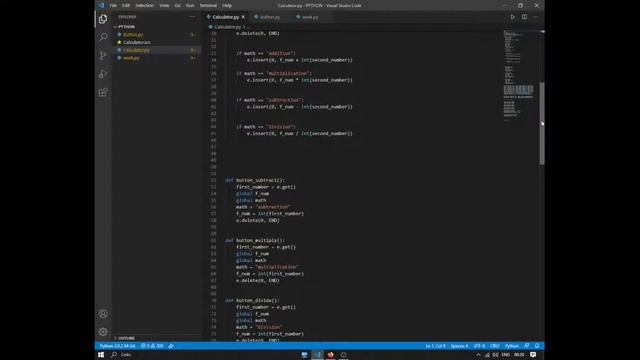This screenshot has height=360, width=640.
Task: Change CRLF end of line sequence
Action: [x=495, y=346]
